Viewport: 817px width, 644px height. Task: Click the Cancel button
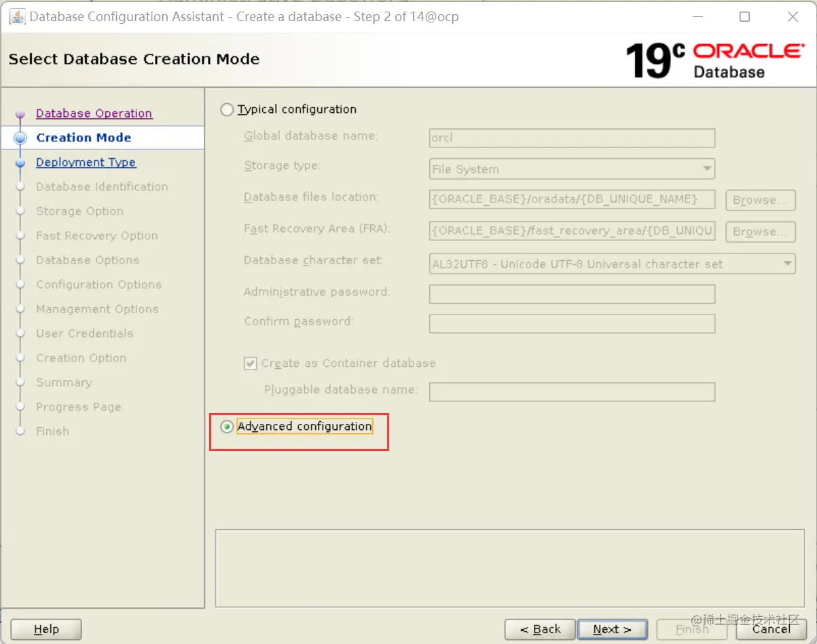(771, 630)
